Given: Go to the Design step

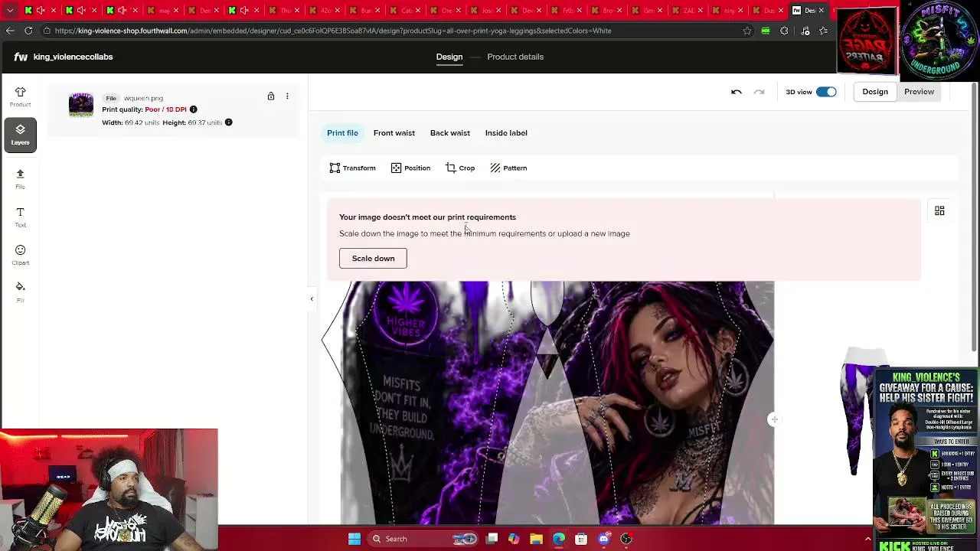Looking at the screenshot, I should (x=449, y=57).
